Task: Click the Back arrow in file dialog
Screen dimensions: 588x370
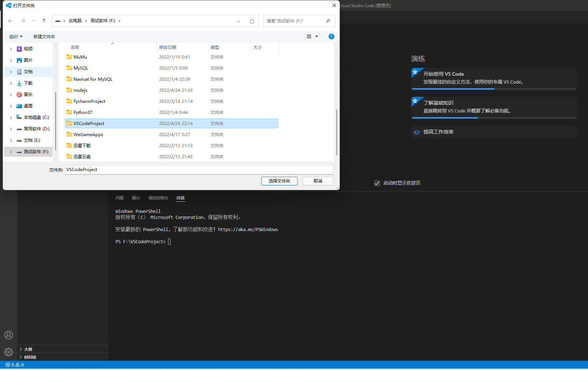Action: [x=10, y=21]
